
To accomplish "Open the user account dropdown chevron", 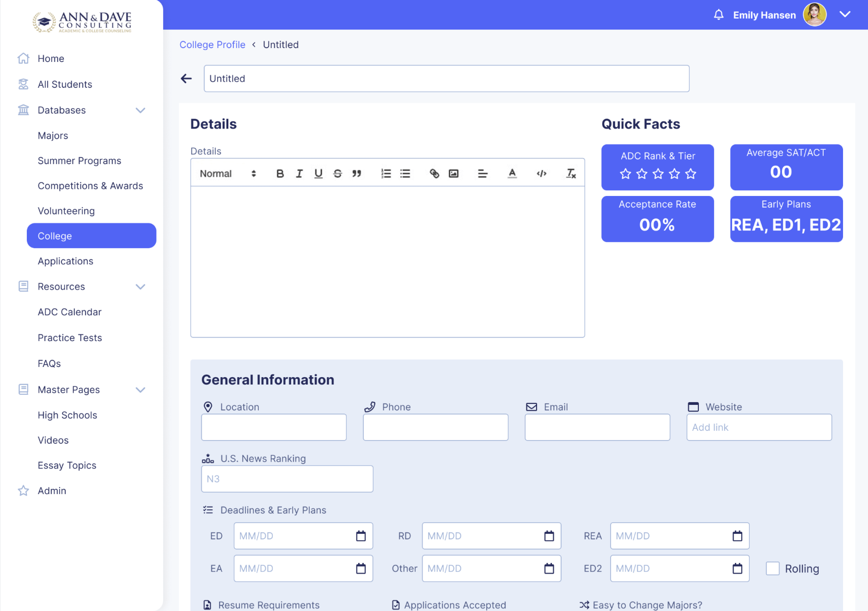I will (845, 15).
